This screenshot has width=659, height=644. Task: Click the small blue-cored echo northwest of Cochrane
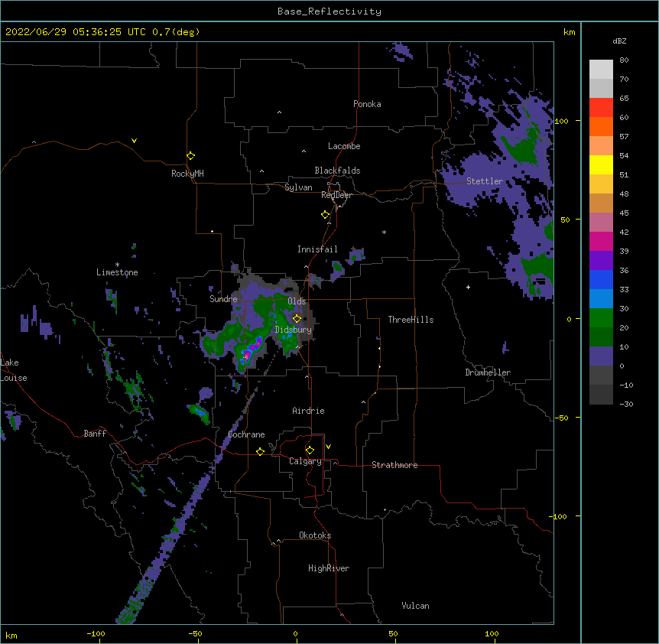click(x=200, y=411)
